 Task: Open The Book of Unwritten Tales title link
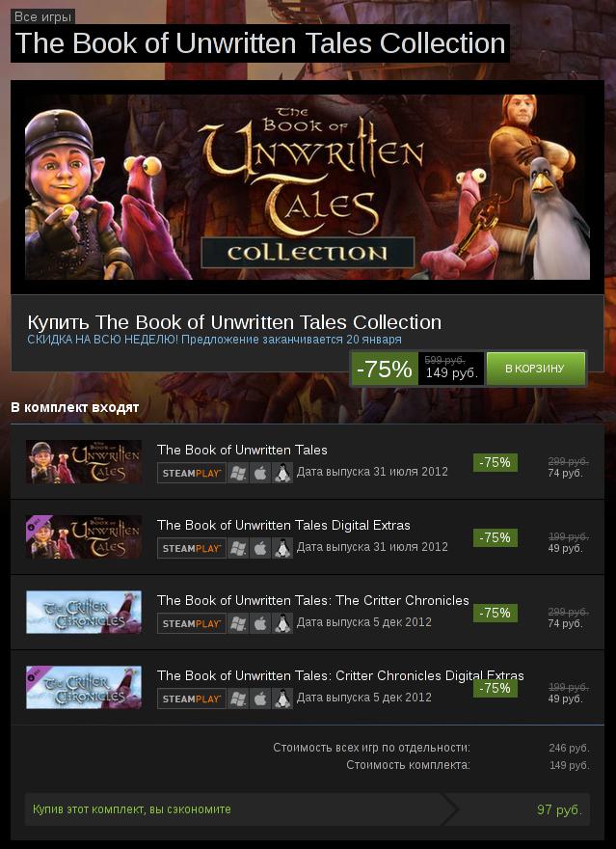pos(242,450)
